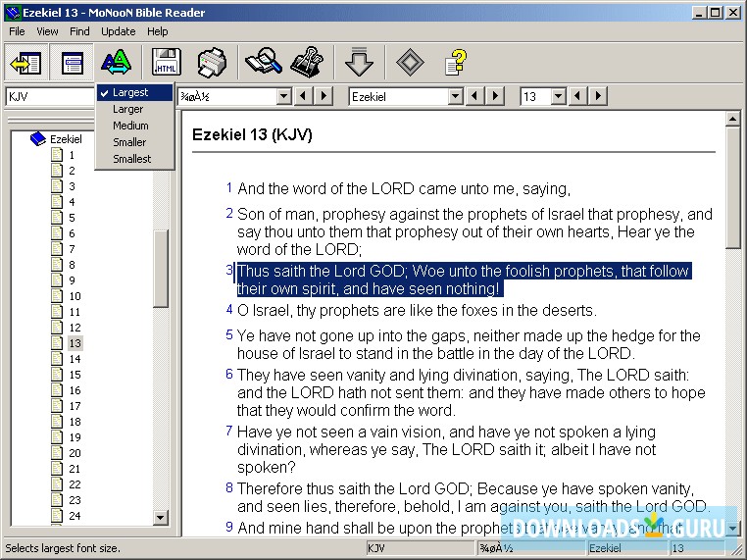Click the diamond toolbar icon
The height and width of the screenshot is (560, 747).
coord(410,63)
